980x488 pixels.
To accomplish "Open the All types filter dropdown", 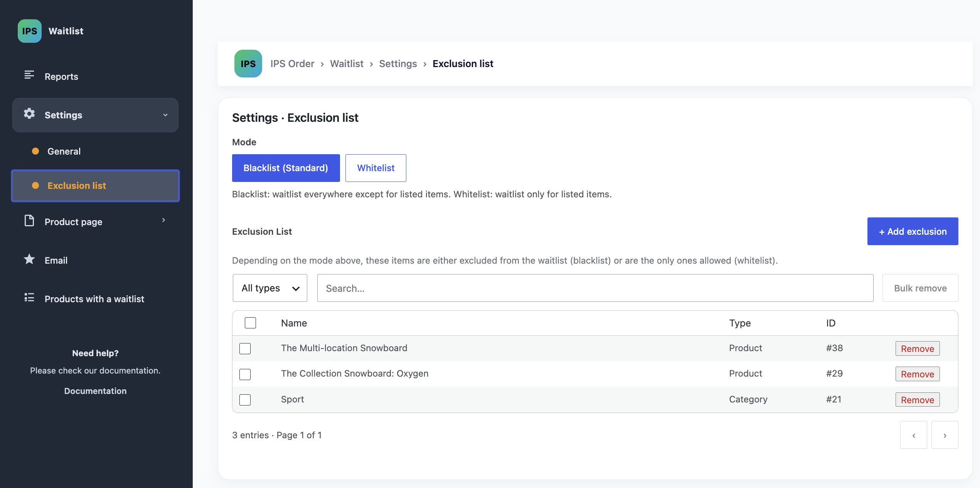I will 270,288.
